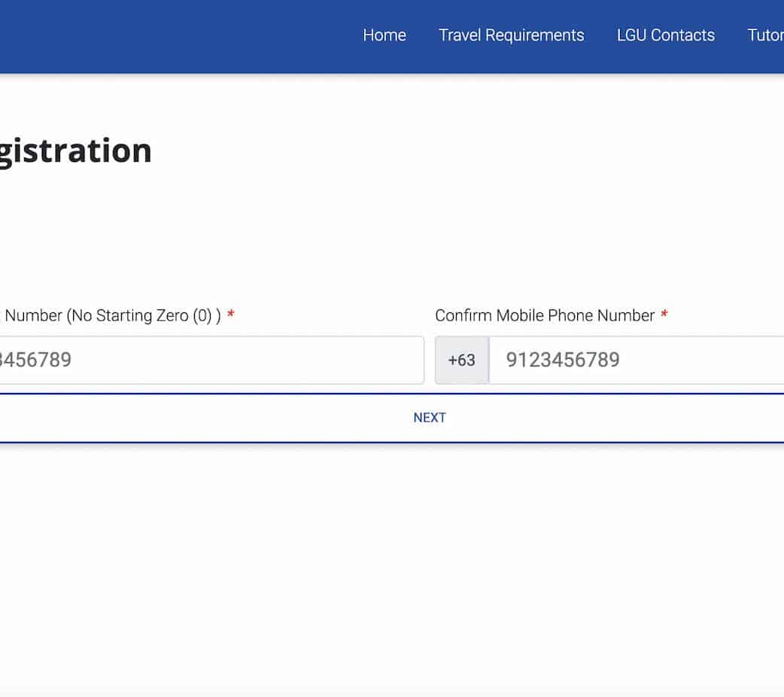The image size is (784, 697).
Task: Select the partially visible Tutorials nav item
Action: [x=766, y=35]
